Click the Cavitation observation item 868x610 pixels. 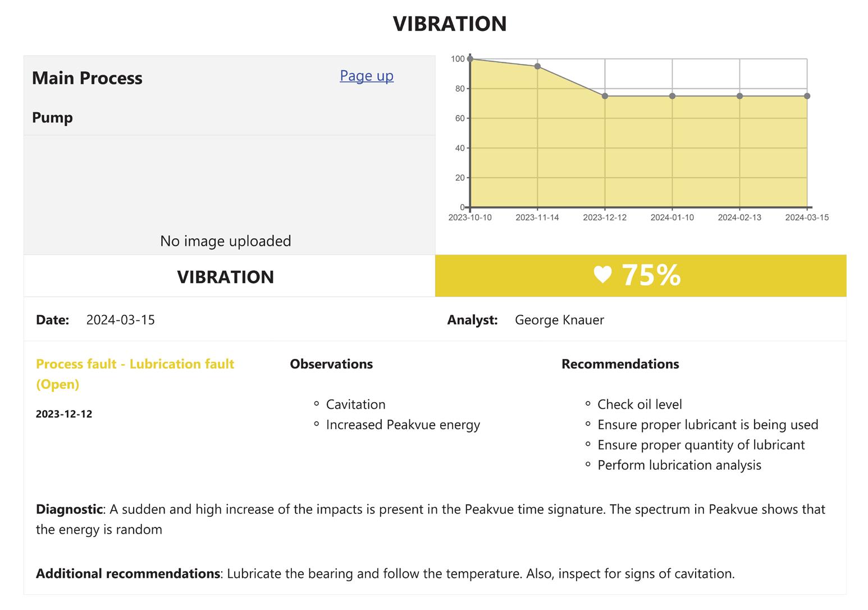click(x=355, y=404)
